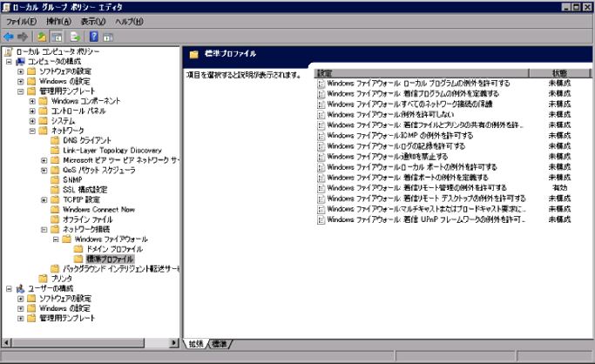Click the コンピュータの構成 computer icon
Image resolution: width=595 pixels, height=364 pixels.
coord(20,62)
